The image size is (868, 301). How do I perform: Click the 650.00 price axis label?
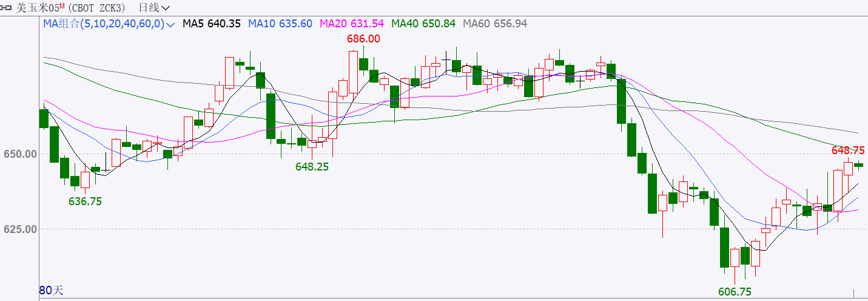19,154
